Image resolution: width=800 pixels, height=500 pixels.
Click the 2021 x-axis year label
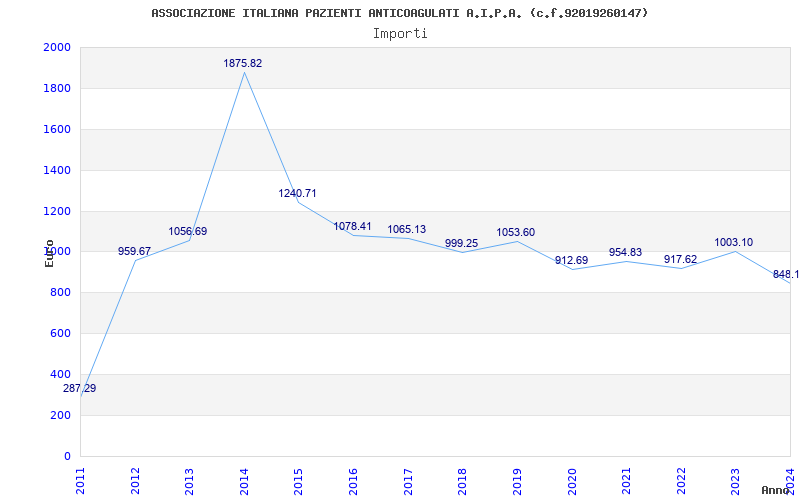click(626, 481)
